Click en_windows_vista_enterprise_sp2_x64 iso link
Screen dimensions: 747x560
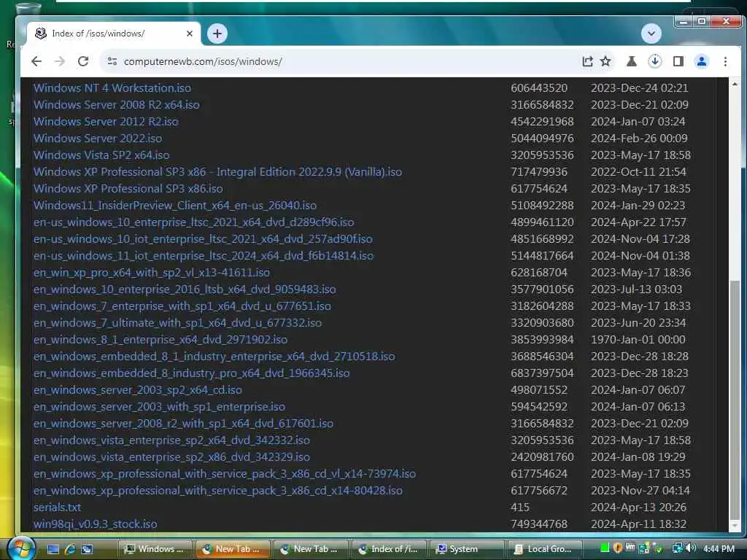tap(171, 440)
